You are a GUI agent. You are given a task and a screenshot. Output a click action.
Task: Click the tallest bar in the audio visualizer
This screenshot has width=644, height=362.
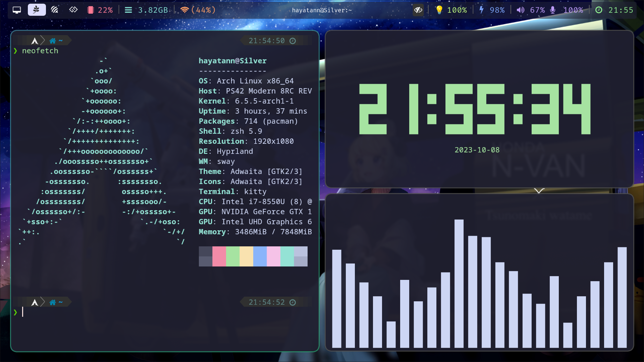(460, 285)
